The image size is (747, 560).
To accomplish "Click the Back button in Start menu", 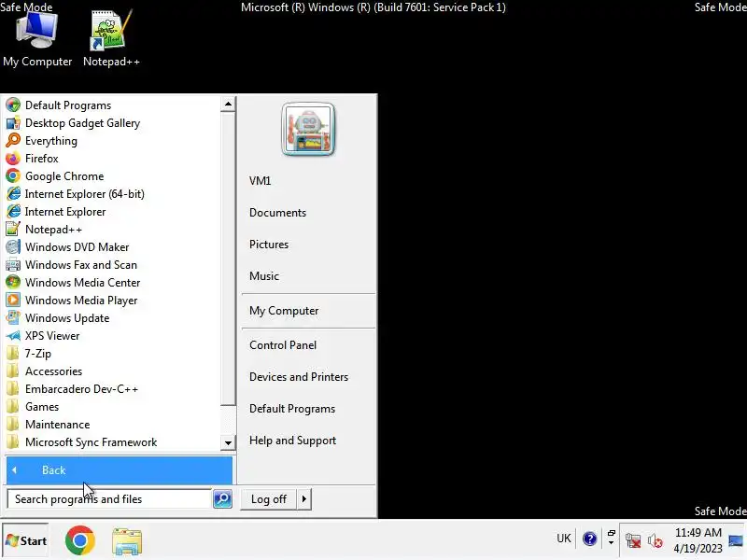I will coord(120,470).
